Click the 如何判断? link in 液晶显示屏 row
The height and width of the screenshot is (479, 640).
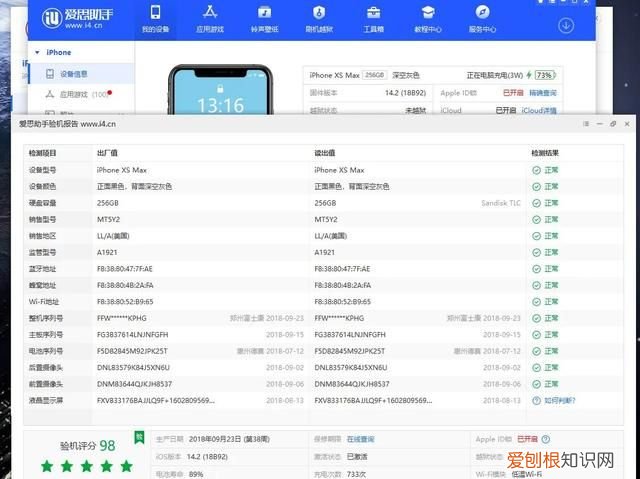pyautogui.click(x=560, y=401)
